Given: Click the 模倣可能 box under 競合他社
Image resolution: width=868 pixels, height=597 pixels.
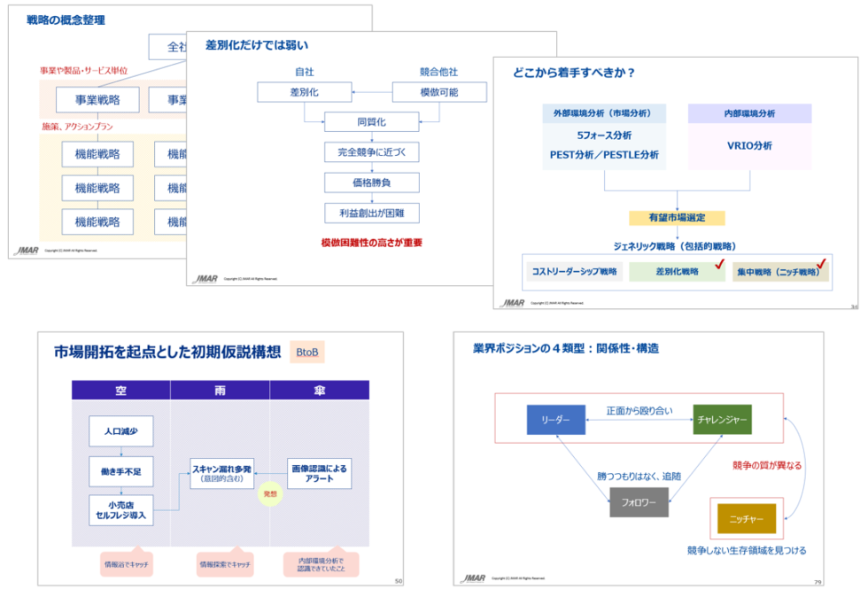Looking at the screenshot, I should click(x=439, y=92).
